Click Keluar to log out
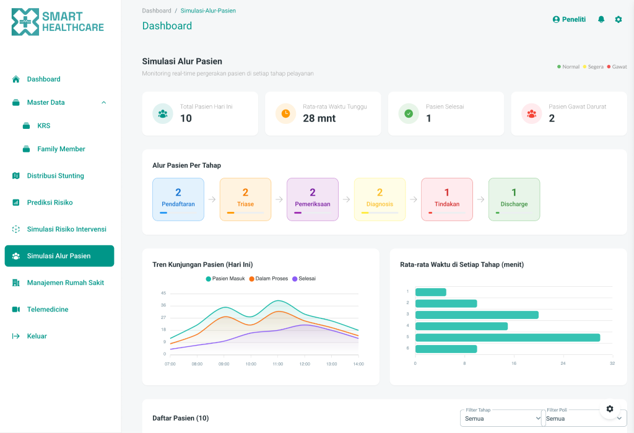 tap(59, 336)
